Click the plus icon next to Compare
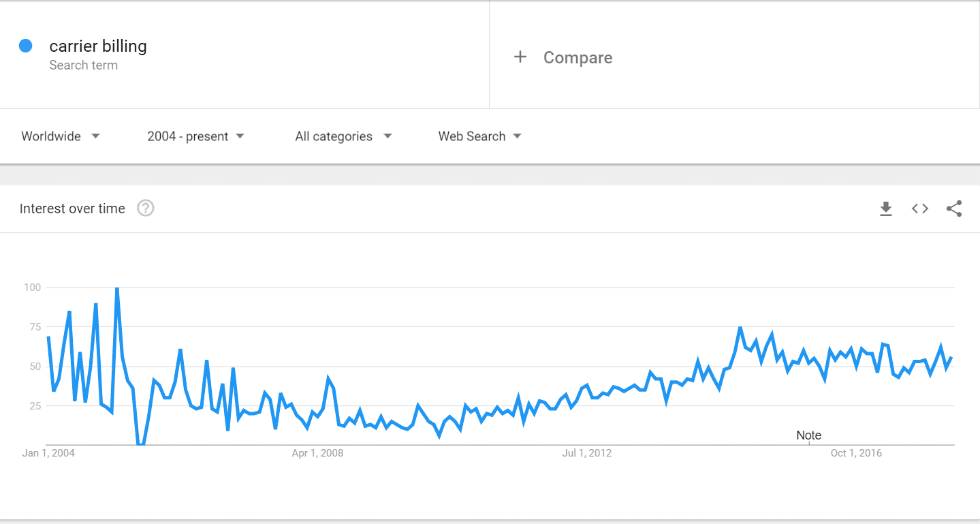The height and width of the screenshot is (524, 980). click(x=520, y=57)
